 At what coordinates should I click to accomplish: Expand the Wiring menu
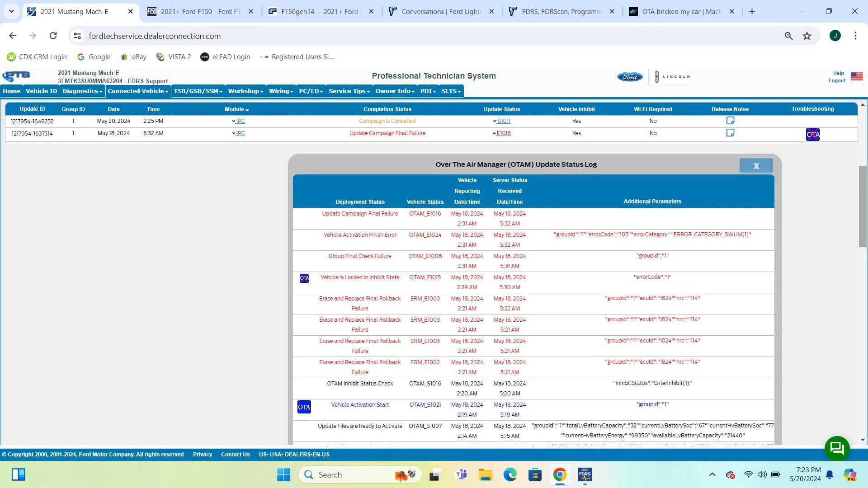[x=281, y=91]
